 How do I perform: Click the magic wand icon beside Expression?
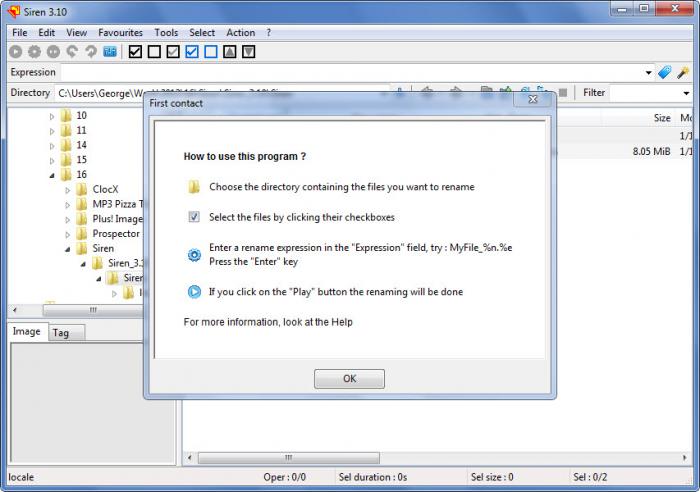point(683,72)
